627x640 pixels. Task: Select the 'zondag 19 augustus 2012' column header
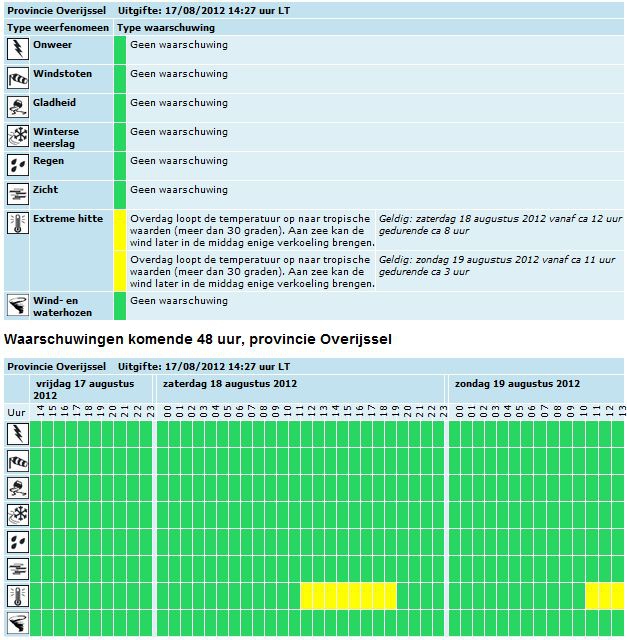point(517,384)
